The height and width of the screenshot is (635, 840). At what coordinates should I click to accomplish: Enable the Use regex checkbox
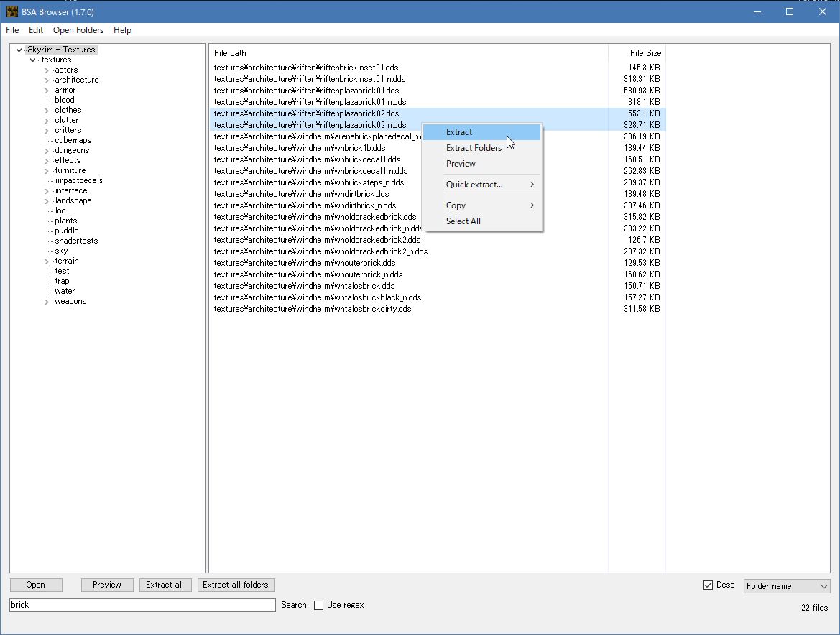(319, 605)
